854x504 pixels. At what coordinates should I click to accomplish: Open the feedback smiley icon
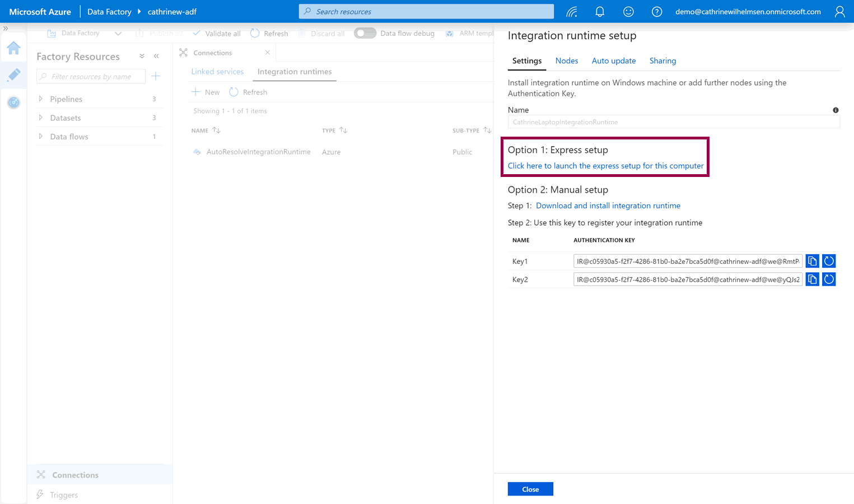[x=628, y=12]
